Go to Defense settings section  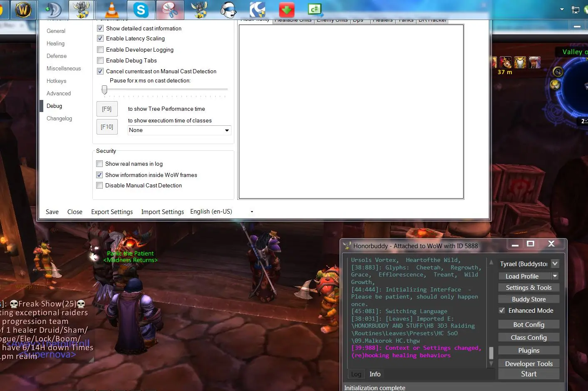(x=57, y=56)
